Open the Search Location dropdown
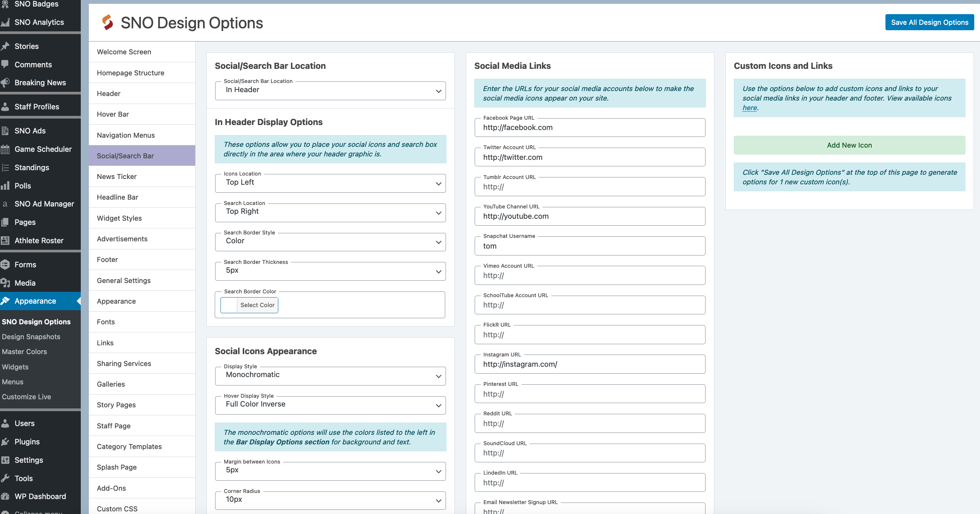The height and width of the screenshot is (514, 980). [x=330, y=213]
